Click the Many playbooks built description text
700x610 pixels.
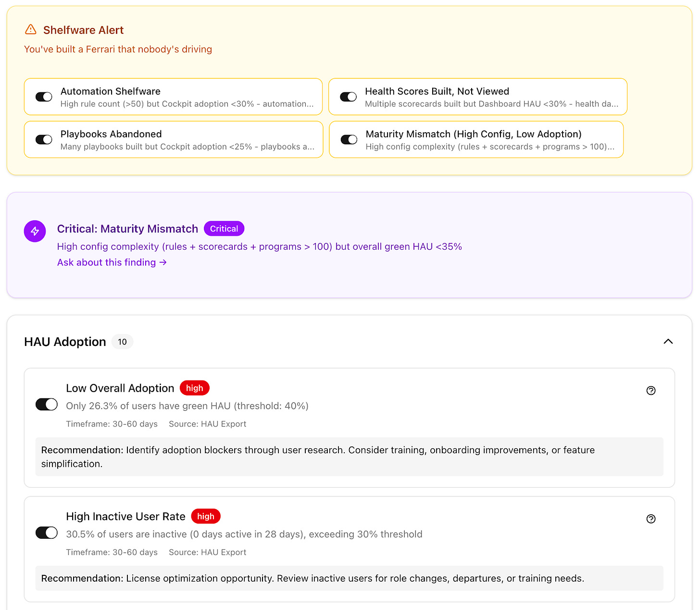187,147
